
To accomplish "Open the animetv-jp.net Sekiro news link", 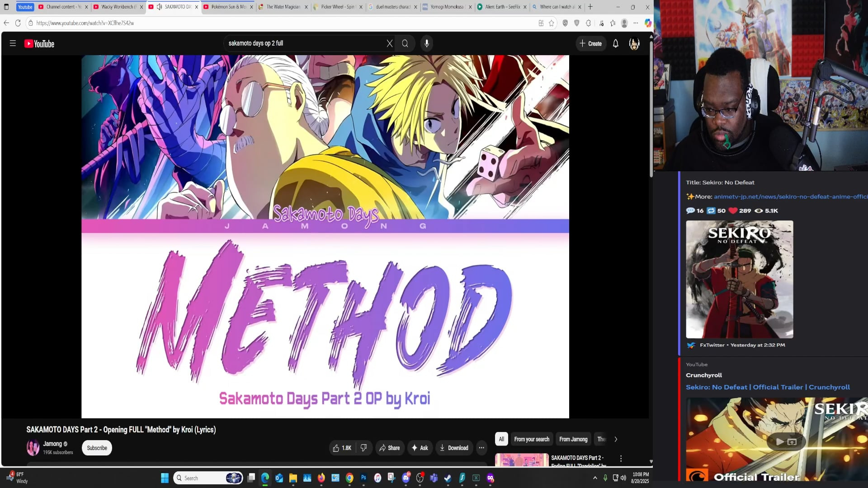I will click(x=791, y=197).
